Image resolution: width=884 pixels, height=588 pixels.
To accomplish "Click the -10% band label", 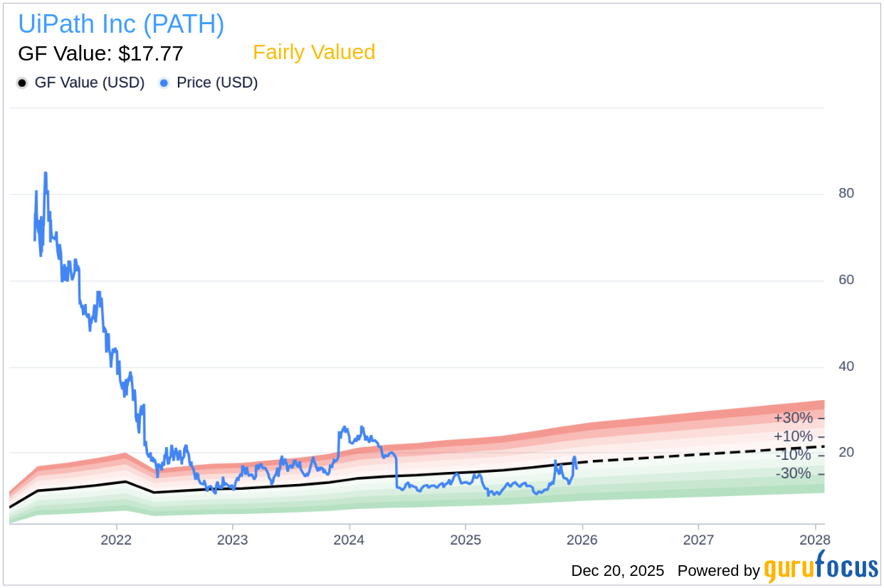I will click(x=793, y=455).
